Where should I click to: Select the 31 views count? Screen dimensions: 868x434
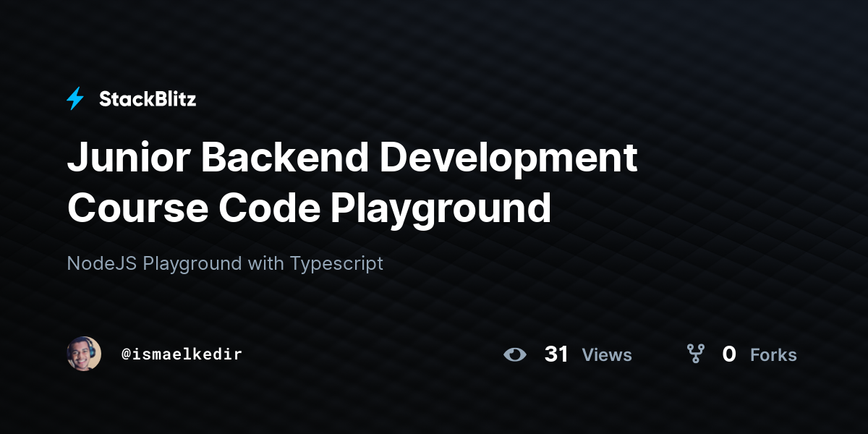click(x=556, y=354)
